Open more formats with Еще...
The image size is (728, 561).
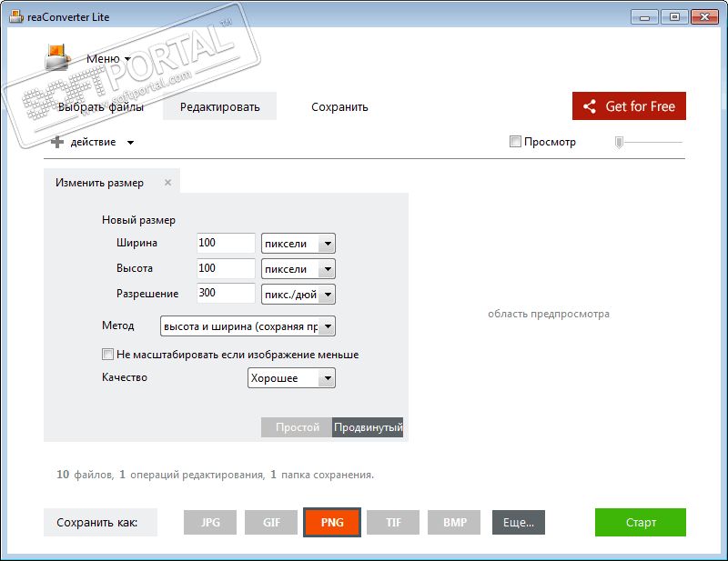coord(519,523)
